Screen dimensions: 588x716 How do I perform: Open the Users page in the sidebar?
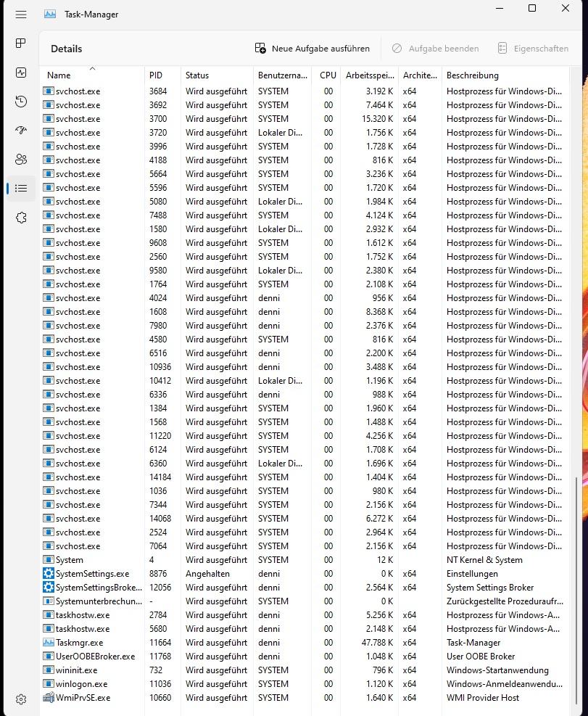click(x=21, y=160)
